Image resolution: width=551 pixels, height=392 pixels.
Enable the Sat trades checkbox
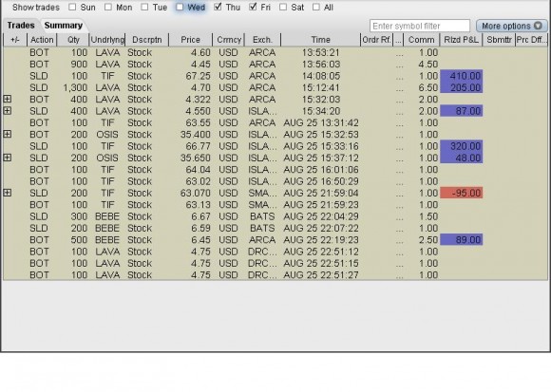point(283,7)
